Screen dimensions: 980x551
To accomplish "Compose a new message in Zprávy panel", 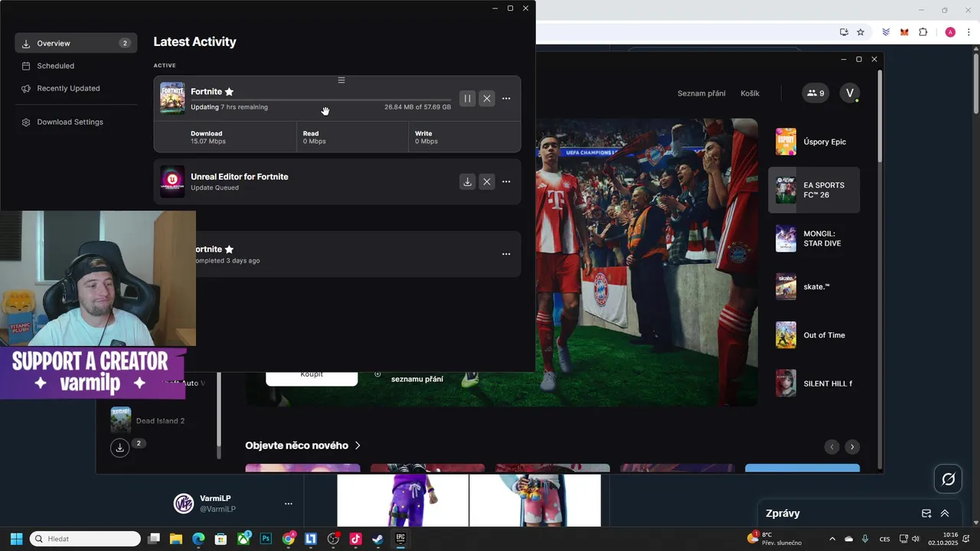I will (926, 514).
